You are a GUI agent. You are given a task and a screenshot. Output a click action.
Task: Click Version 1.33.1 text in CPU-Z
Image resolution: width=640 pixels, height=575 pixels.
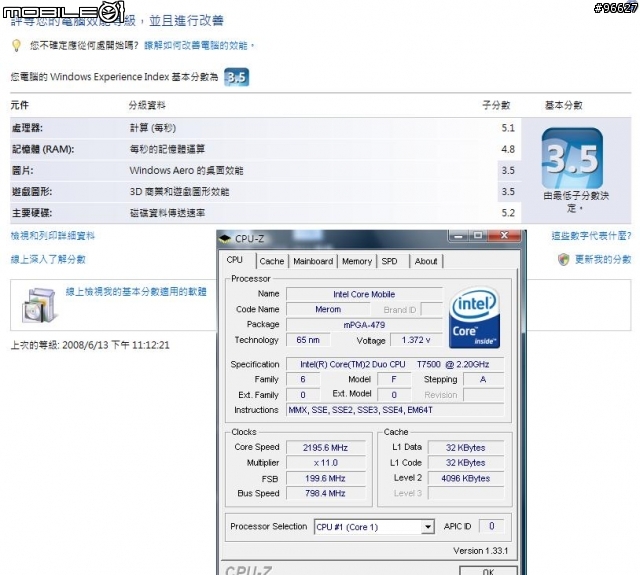[480, 551]
